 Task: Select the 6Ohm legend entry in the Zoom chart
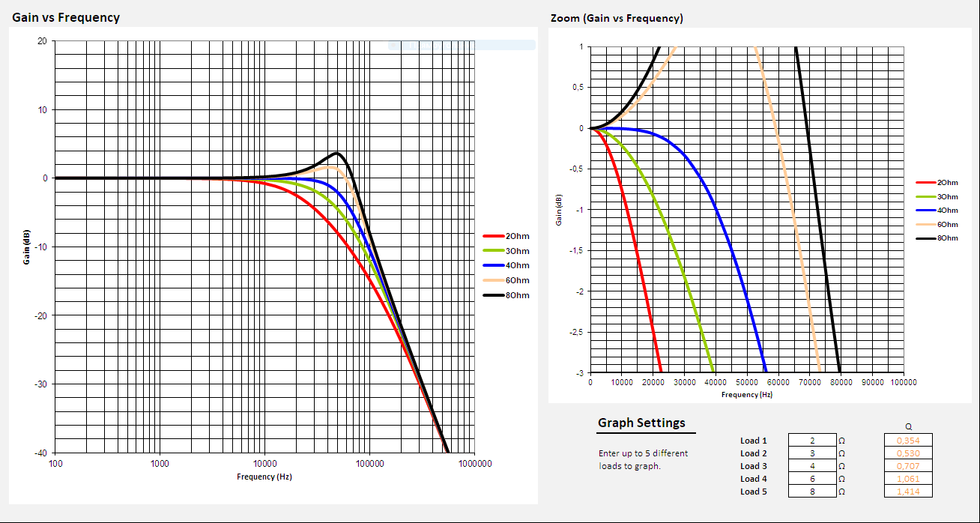coord(937,224)
